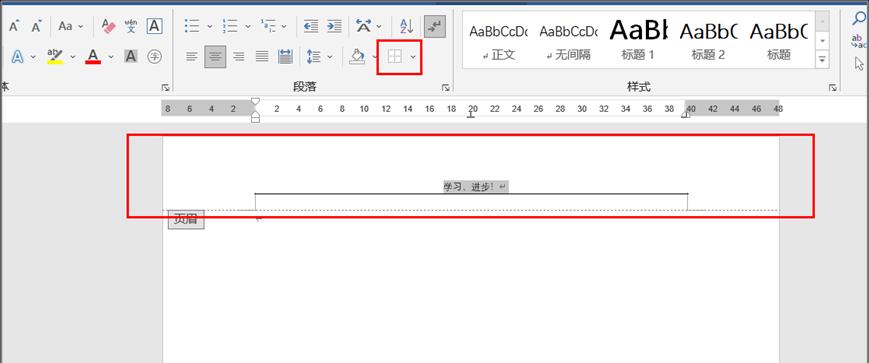The height and width of the screenshot is (363, 869).
Task: Apply the 标题 style
Action: [x=779, y=40]
